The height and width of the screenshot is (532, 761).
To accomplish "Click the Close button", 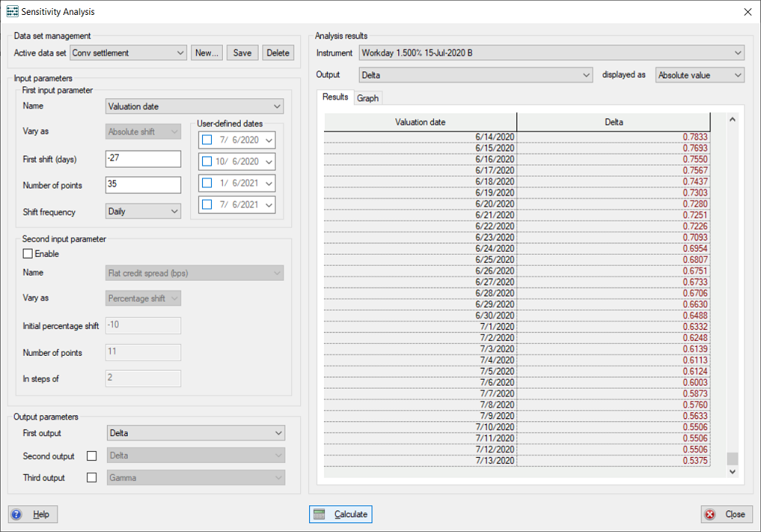I will click(x=727, y=514).
